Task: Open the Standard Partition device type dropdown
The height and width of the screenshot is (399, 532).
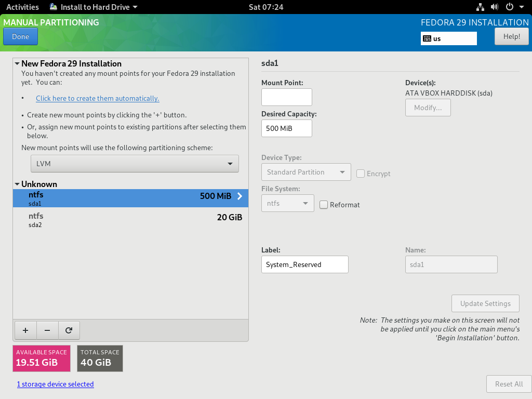Action: (306, 172)
